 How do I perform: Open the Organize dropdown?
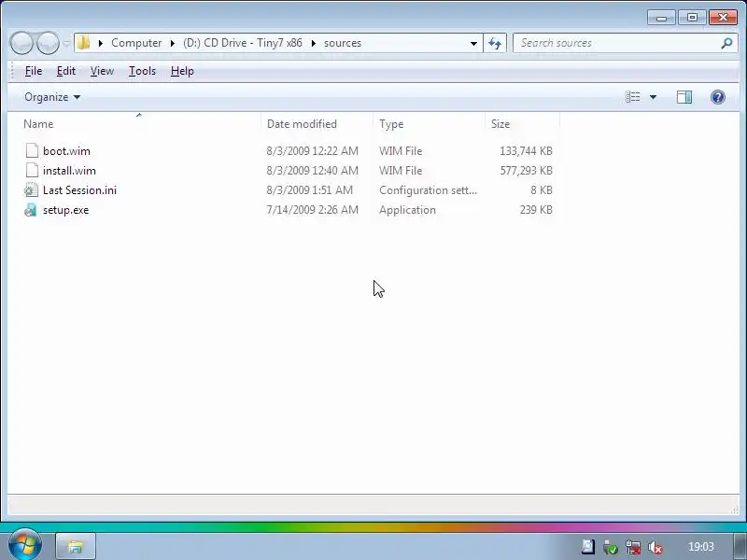(52, 97)
